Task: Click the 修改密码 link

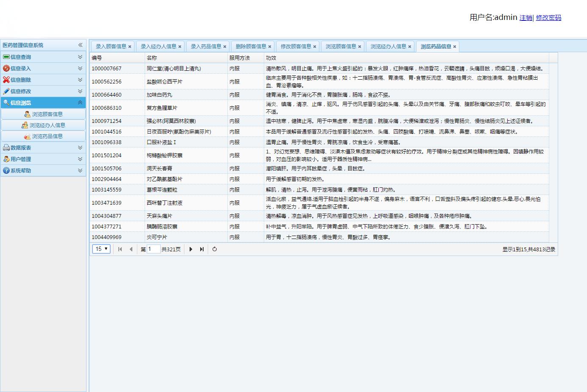Action: (x=548, y=18)
